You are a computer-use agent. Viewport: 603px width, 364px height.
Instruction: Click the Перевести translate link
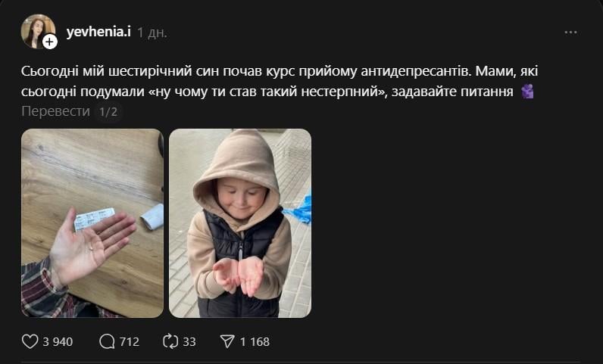[x=55, y=111]
